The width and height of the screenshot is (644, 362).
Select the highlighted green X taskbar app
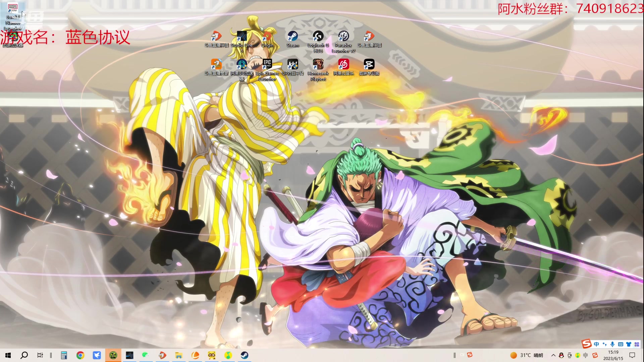coord(113,355)
